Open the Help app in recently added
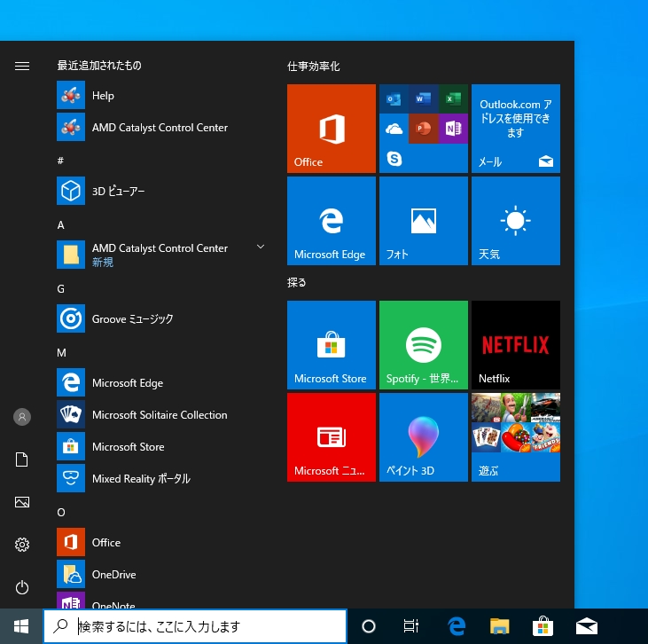This screenshot has height=644, width=648. click(x=161, y=96)
